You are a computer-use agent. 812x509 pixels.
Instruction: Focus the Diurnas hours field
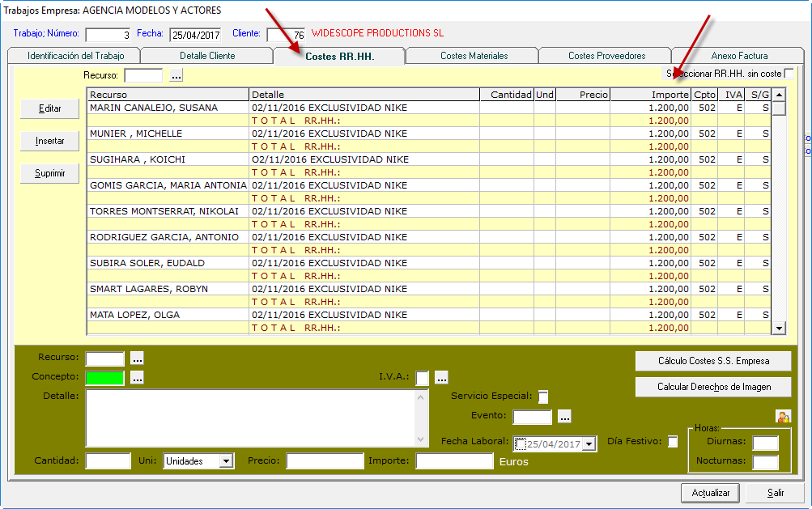tap(765, 443)
